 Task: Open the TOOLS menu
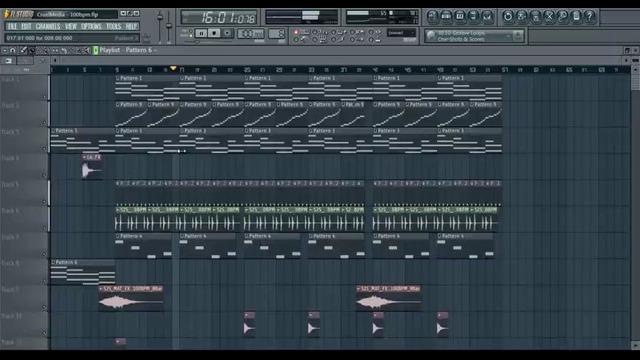[x=113, y=27]
